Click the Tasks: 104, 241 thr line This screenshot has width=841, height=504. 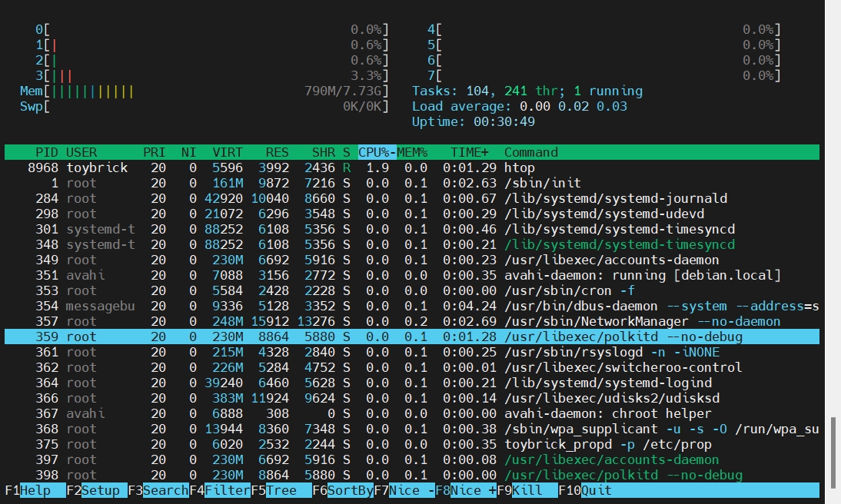point(527,91)
